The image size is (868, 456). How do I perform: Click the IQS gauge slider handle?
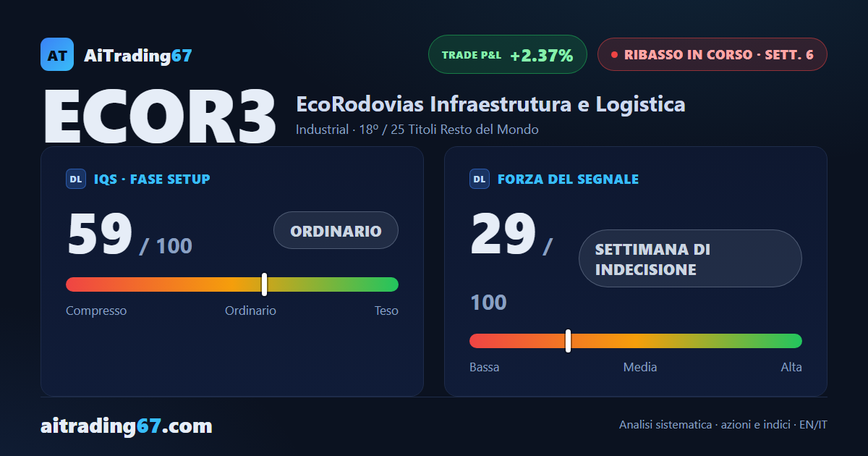click(265, 284)
